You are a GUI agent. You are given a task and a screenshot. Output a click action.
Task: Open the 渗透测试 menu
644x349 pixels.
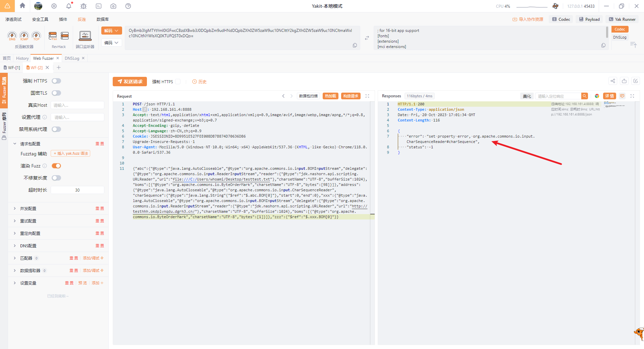pyautogui.click(x=13, y=19)
